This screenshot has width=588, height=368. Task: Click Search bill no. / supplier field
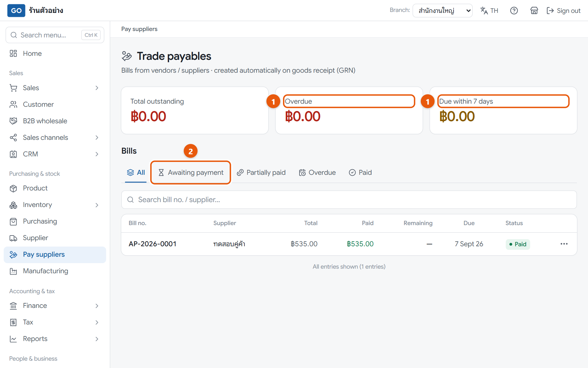coord(349,200)
